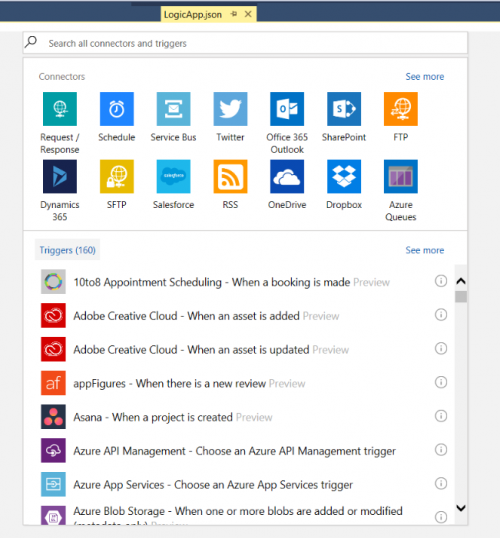500x538 pixels.
Task: Select Adobe When an asset is updated trigger
Action: (211, 350)
